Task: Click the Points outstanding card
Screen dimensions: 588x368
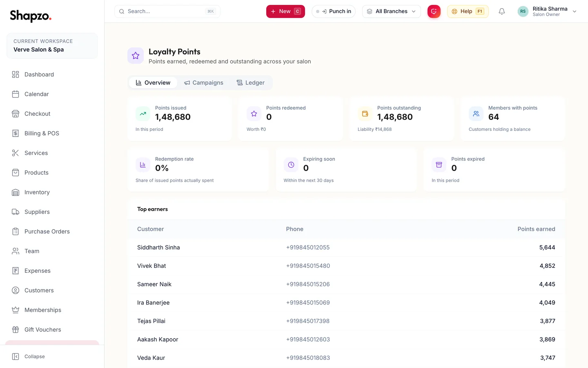Action: (402, 119)
